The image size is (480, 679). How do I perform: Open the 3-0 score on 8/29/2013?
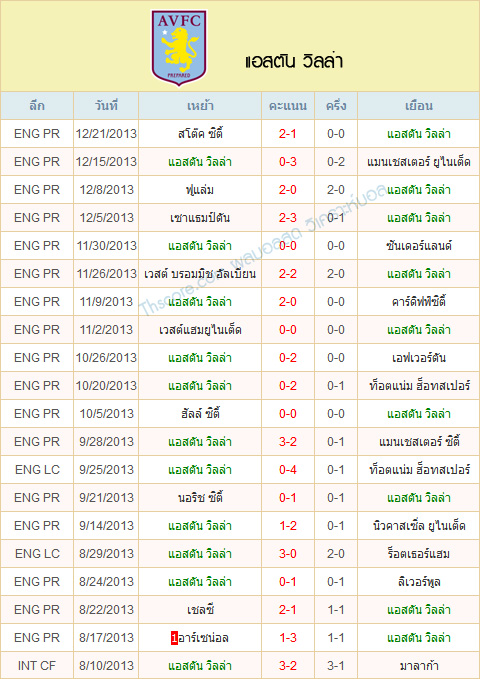[x=288, y=554]
